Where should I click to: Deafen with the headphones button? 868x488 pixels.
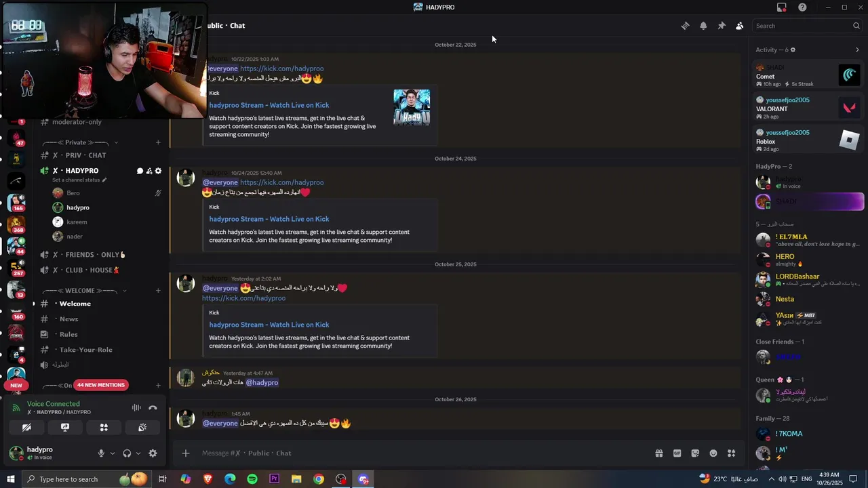tap(127, 453)
